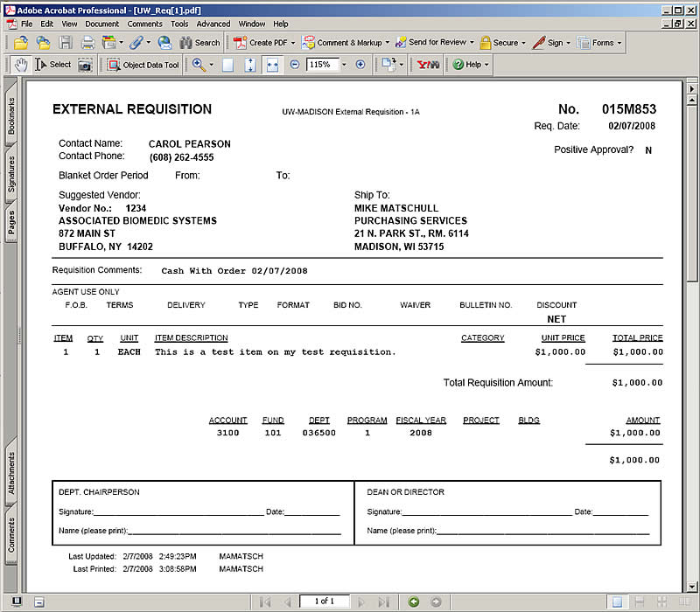Set Fit Page view
This screenshot has height=612, width=700.
(x=250, y=65)
